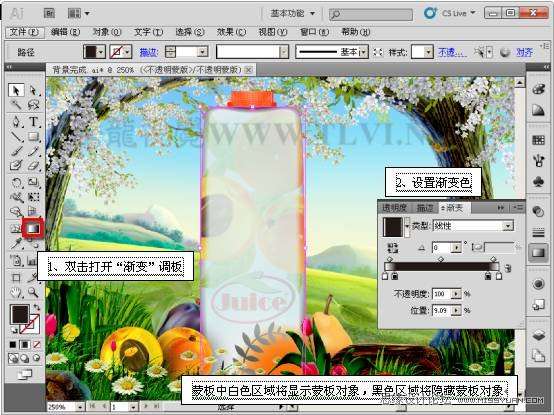Screen dimensions: 554x415
Task: Open 基本 brush definition dropdown
Action: click(364, 52)
